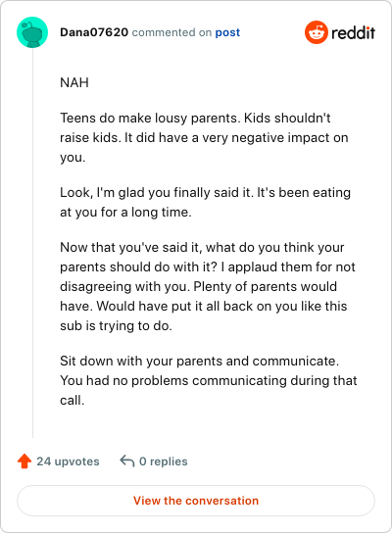Open the Dana07620 username profile link
Viewport: 392px width, 533px height.
[x=94, y=32]
